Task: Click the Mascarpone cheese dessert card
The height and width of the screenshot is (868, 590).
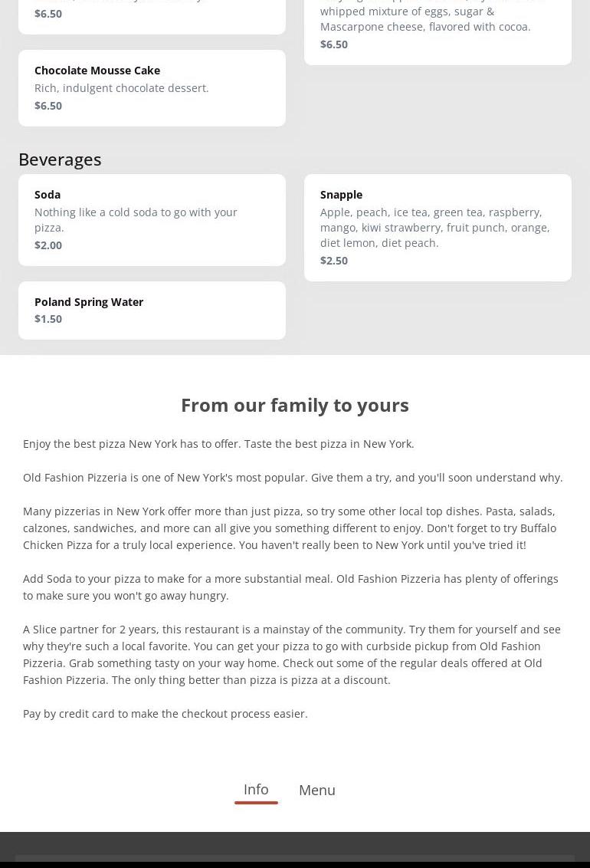Action: coord(438,28)
